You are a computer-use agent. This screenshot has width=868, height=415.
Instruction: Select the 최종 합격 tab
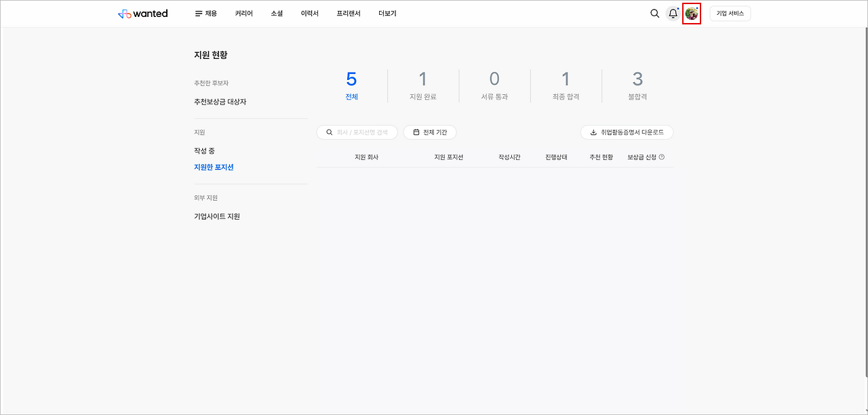pyautogui.click(x=566, y=86)
